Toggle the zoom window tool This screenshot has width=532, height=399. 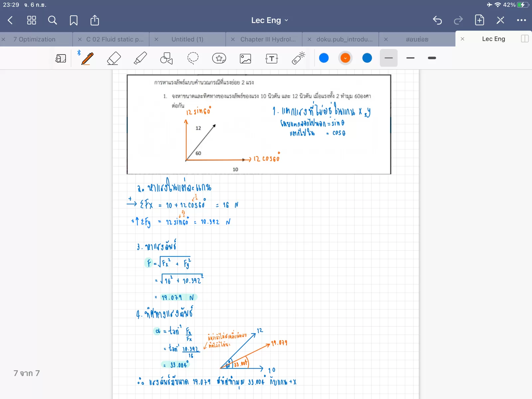coord(61,59)
